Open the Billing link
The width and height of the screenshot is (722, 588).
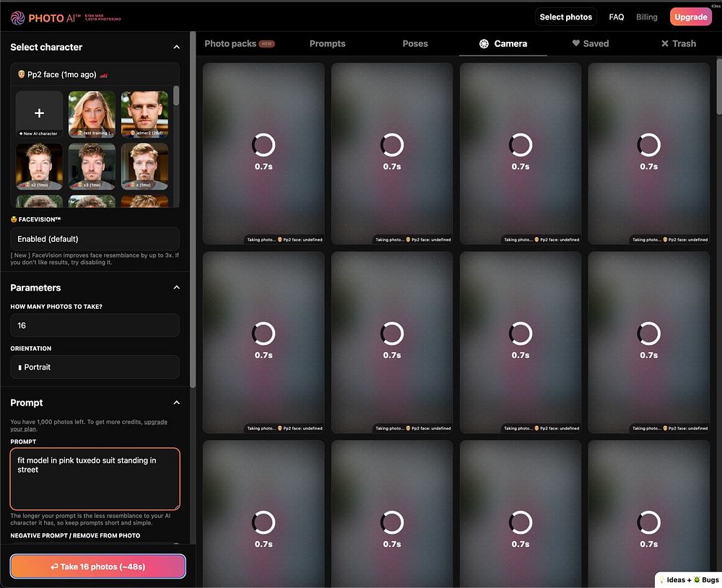coord(646,17)
